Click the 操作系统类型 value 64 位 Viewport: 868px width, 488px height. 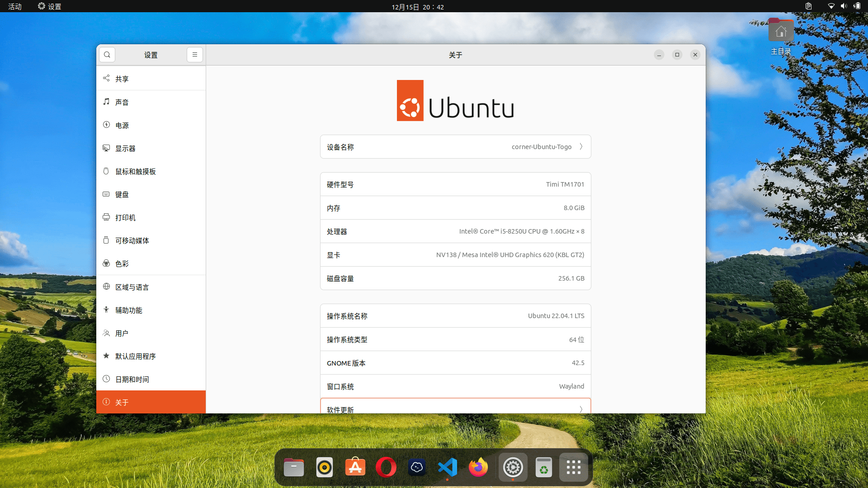576,339
